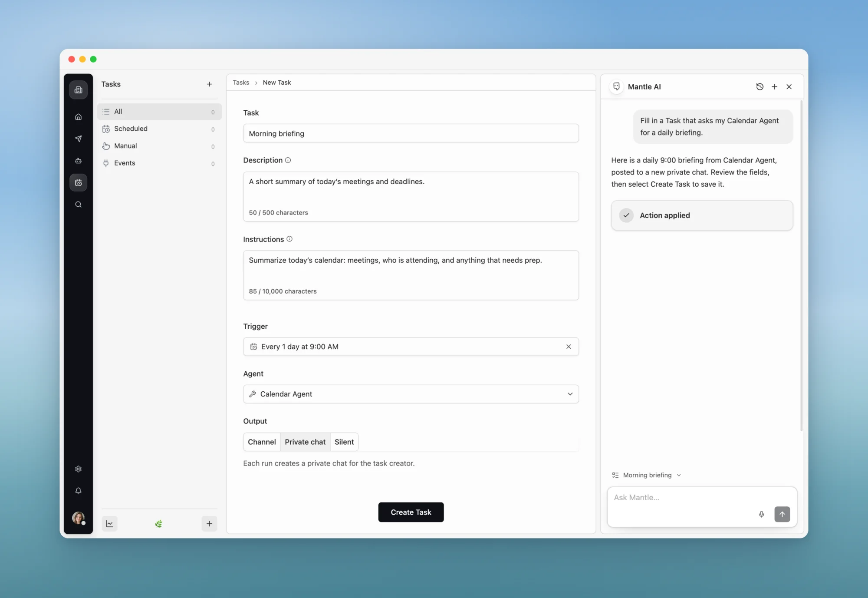Viewport: 868px width, 598px height.
Task: Open the Calendar Agent dropdown
Action: tap(411, 394)
